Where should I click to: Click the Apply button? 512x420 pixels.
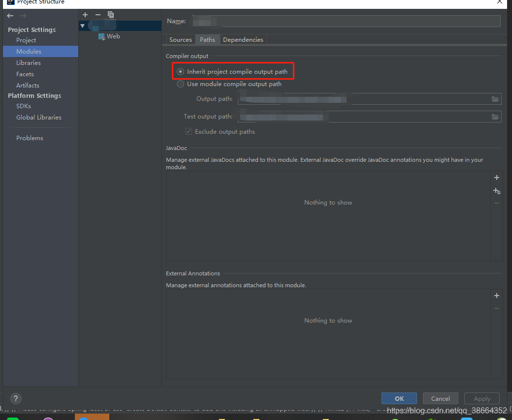tap(482, 398)
